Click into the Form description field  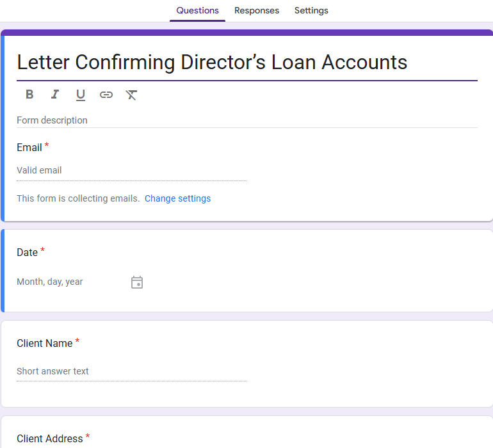247,120
